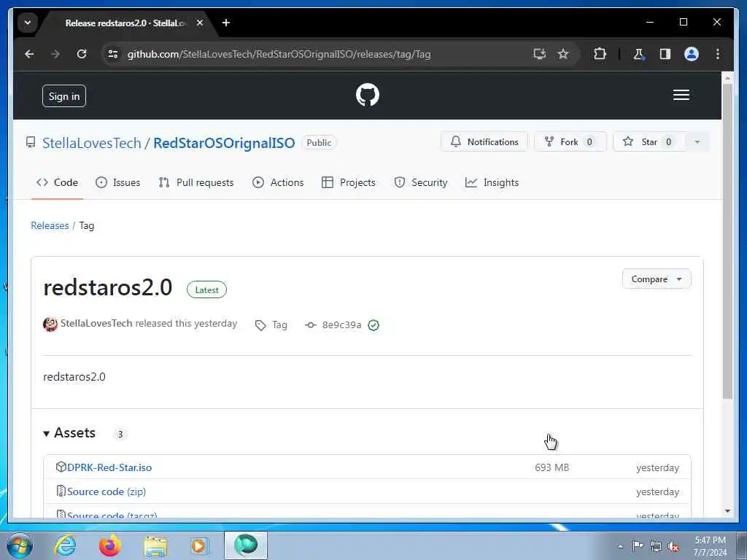Open the tab search dropdown arrow

[x=28, y=23]
